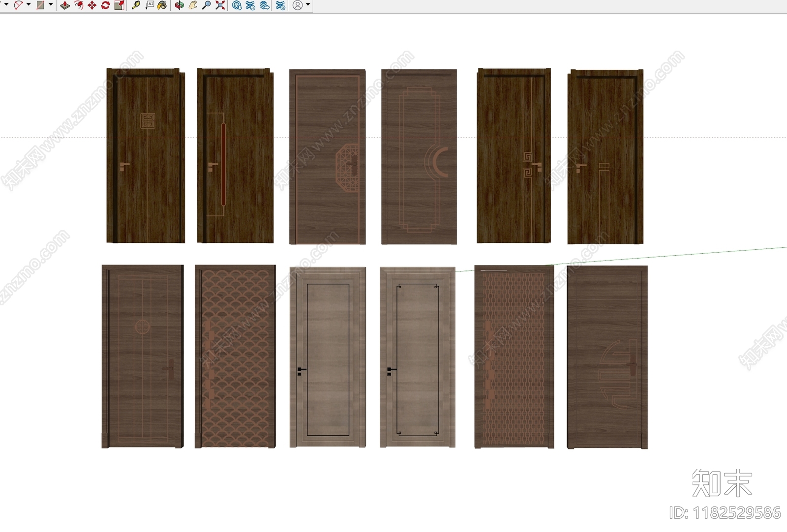Open the Arc tool dropdown arrow
This screenshot has width=787, height=532.
point(29,4)
